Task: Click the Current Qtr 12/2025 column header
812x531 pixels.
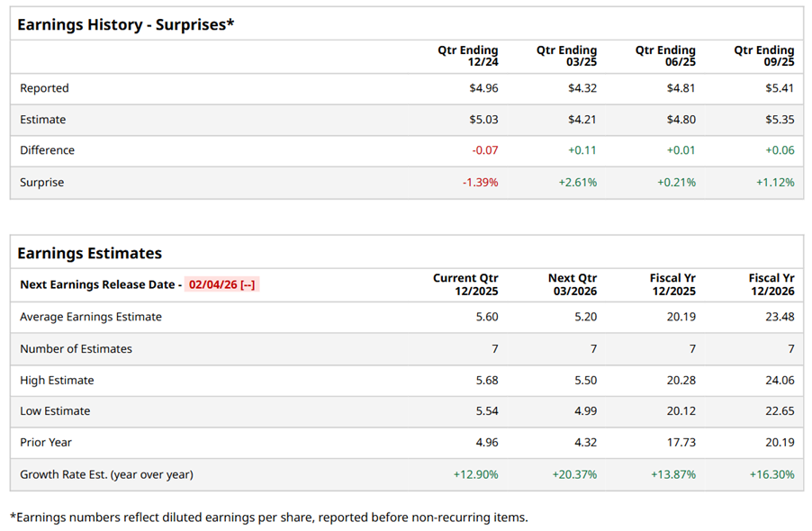Action: click(465, 284)
